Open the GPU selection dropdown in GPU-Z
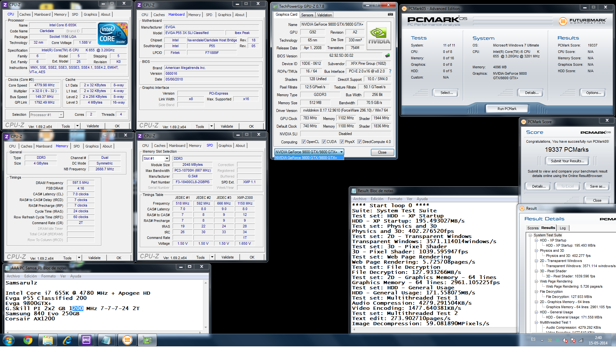 coord(341,152)
